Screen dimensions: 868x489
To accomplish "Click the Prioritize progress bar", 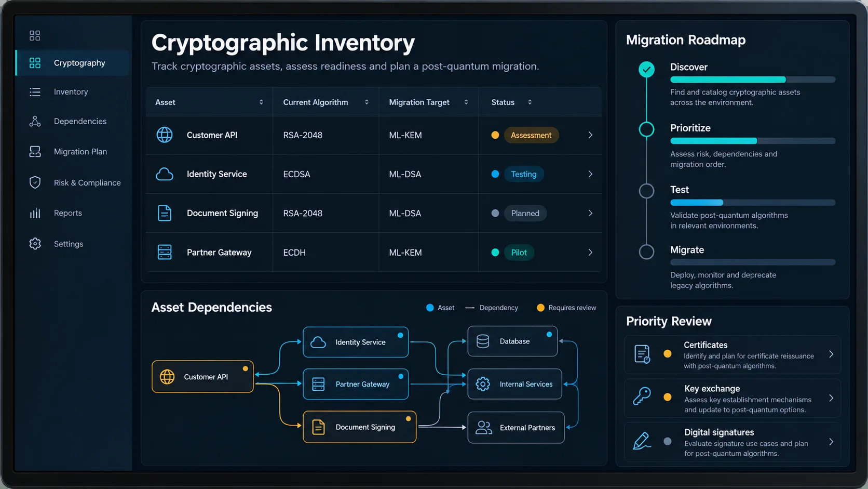I will [753, 141].
